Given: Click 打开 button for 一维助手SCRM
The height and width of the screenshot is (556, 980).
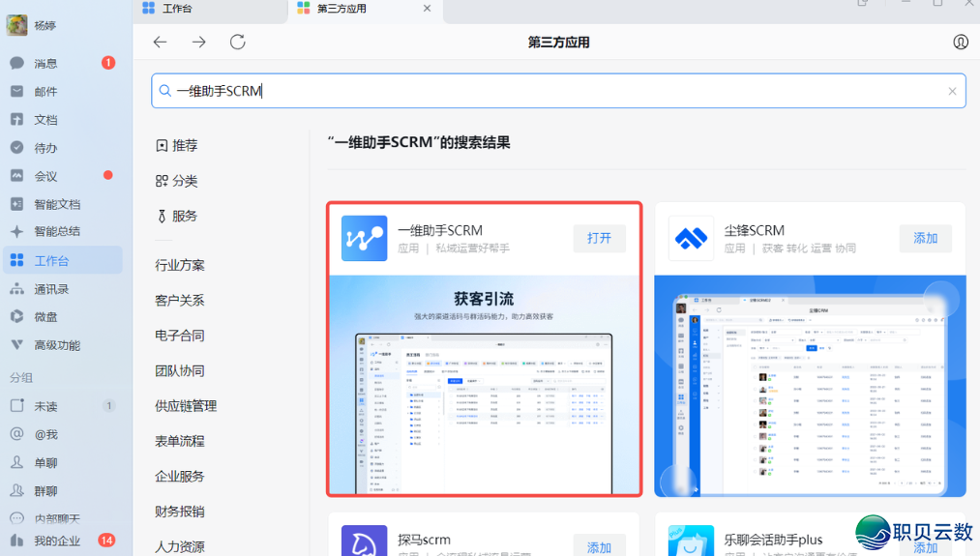Looking at the screenshot, I should click(x=600, y=238).
